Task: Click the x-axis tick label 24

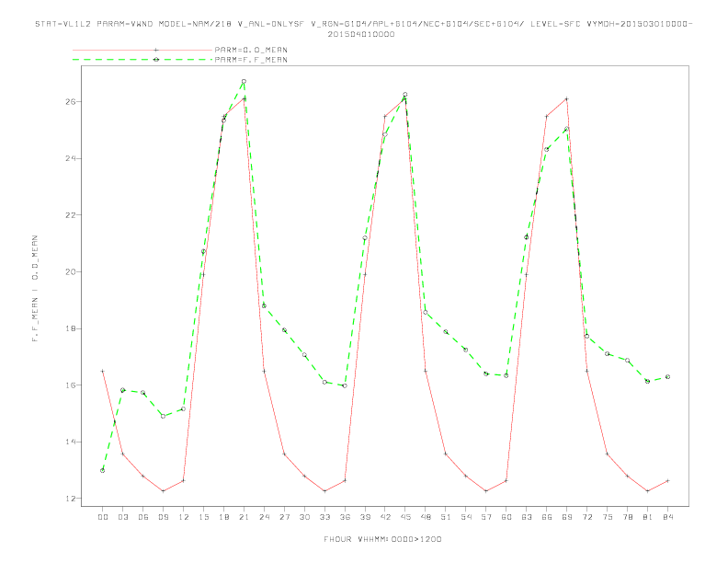Action: point(264,517)
